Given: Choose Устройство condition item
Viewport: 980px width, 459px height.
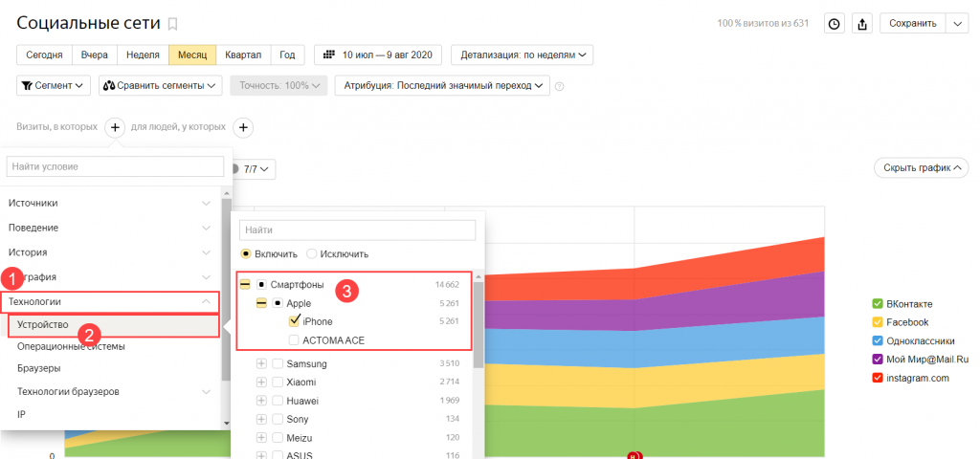Looking at the screenshot, I should pos(114,325).
